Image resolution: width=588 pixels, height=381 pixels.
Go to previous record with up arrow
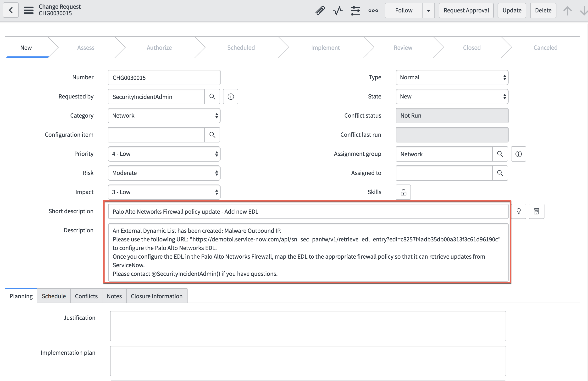pyautogui.click(x=567, y=11)
